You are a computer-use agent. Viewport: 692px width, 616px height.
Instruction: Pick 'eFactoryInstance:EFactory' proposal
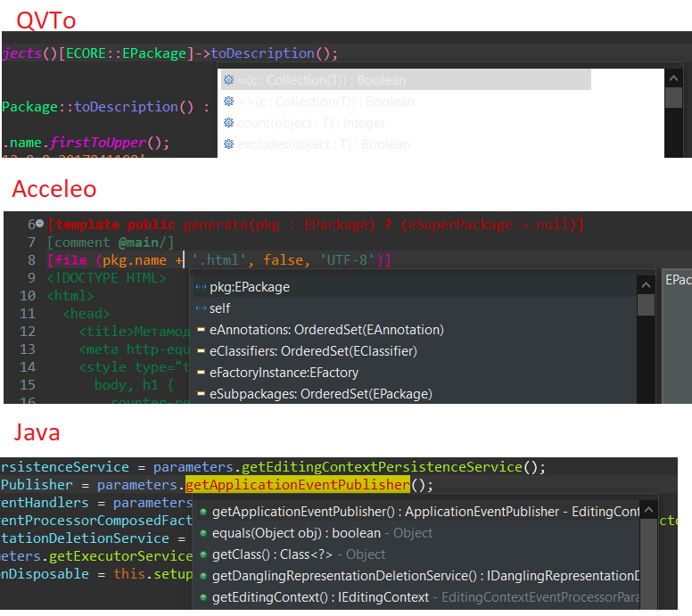click(x=415, y=373)
